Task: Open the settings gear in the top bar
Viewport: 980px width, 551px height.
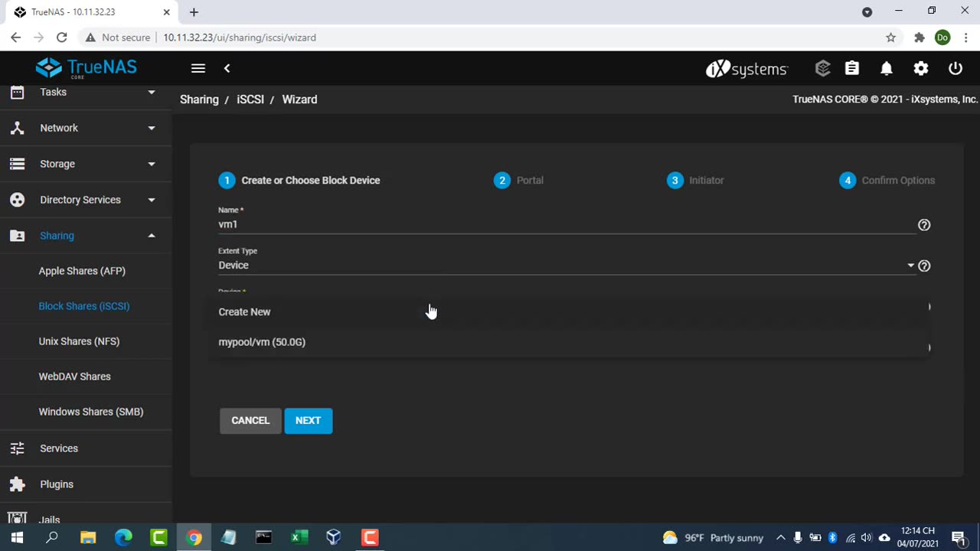Action: click(921, 68)
